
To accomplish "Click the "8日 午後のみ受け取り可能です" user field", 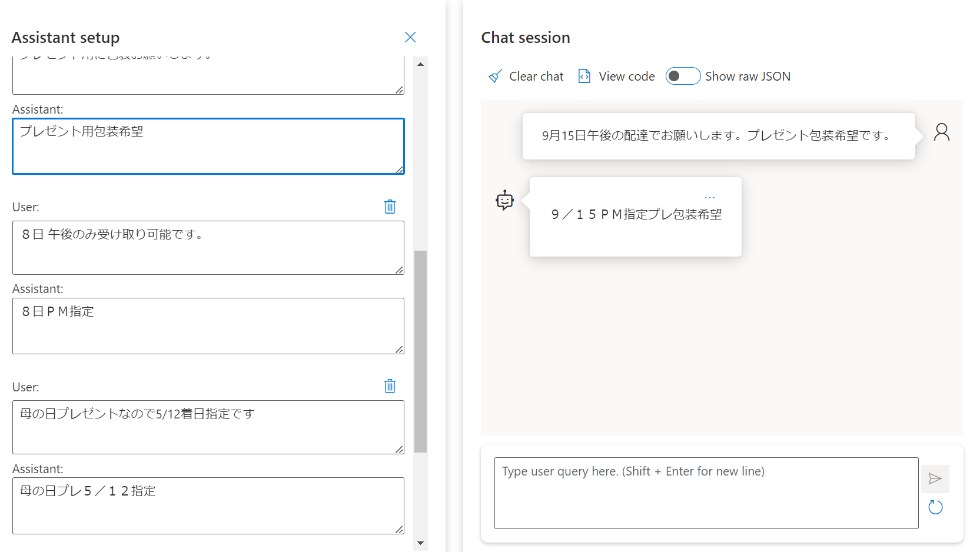I will (x=208, y=248).
